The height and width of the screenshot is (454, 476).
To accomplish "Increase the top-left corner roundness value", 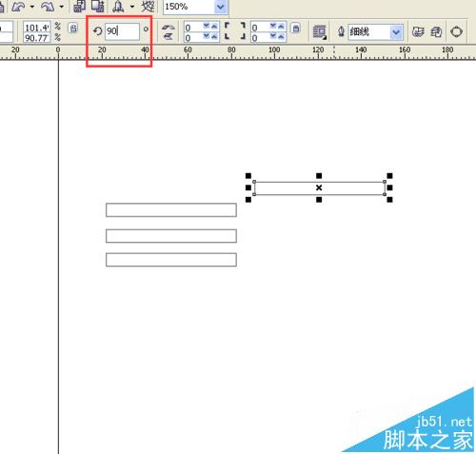I will (x=214, y=26).
